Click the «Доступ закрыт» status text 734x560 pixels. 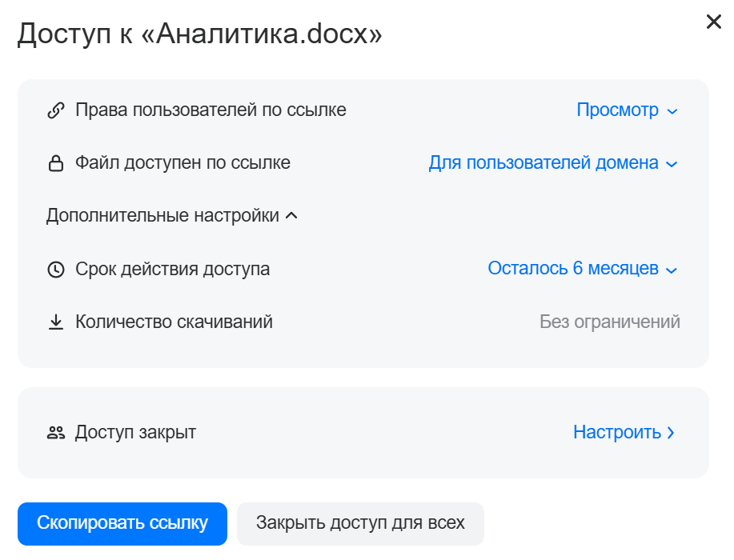pos(135,433)
